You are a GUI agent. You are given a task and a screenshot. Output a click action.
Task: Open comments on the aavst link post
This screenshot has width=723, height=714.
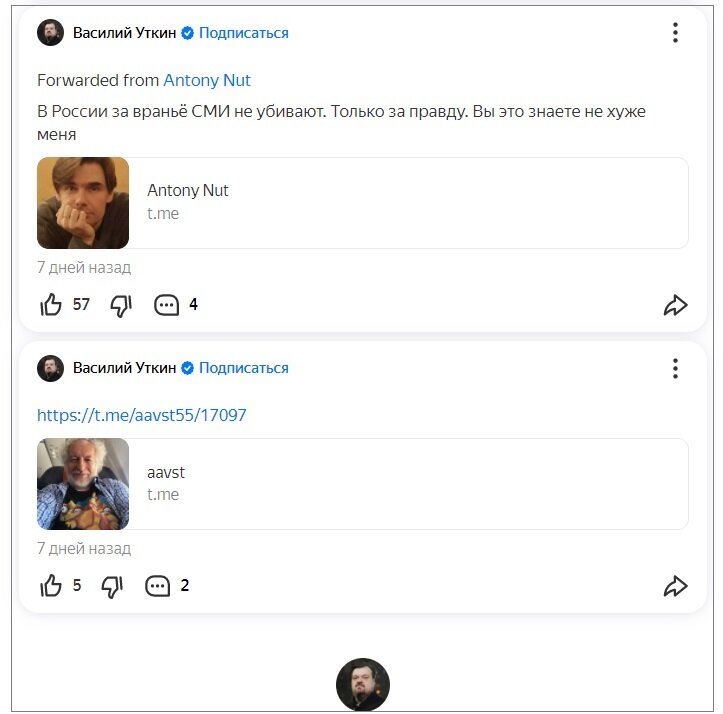(x=158, y=586)
